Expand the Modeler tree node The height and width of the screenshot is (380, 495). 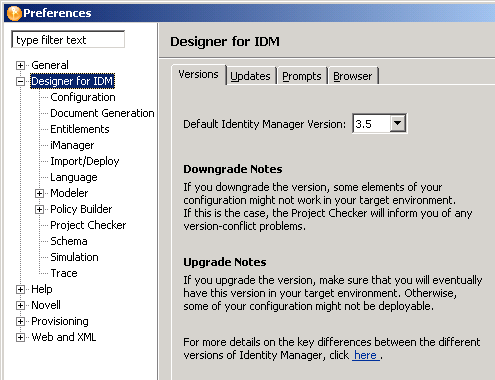tap(39, 193)
